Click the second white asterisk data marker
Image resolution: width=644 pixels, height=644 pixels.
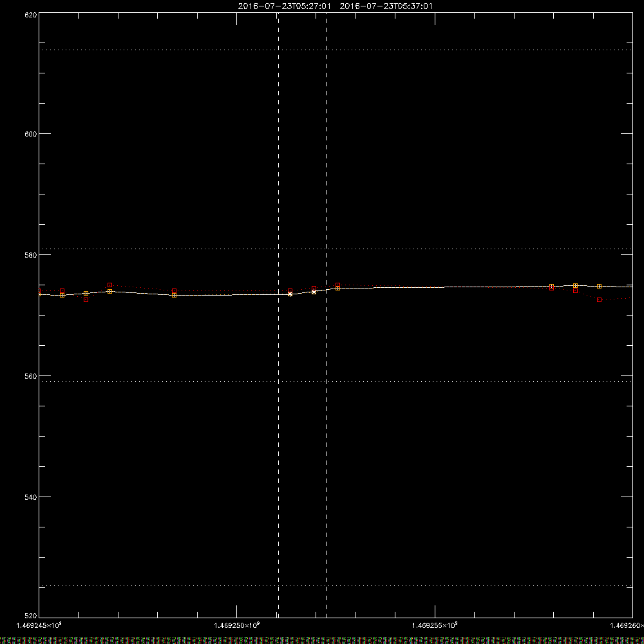point(314,292)
